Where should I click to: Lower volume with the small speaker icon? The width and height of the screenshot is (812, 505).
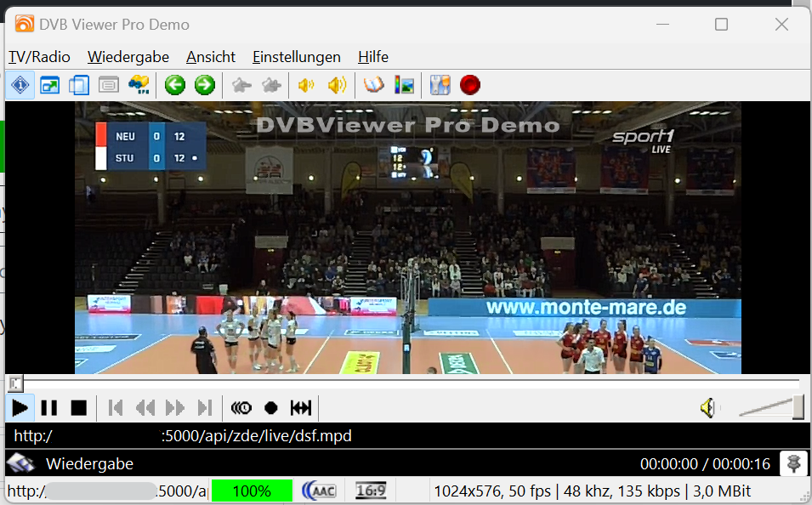tap(307, 85)
